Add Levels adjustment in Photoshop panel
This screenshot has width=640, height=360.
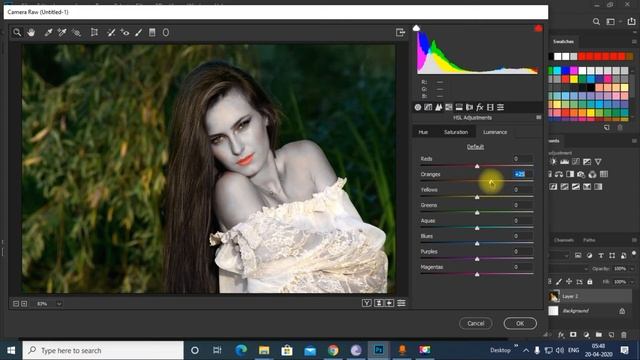pos(564,162)
